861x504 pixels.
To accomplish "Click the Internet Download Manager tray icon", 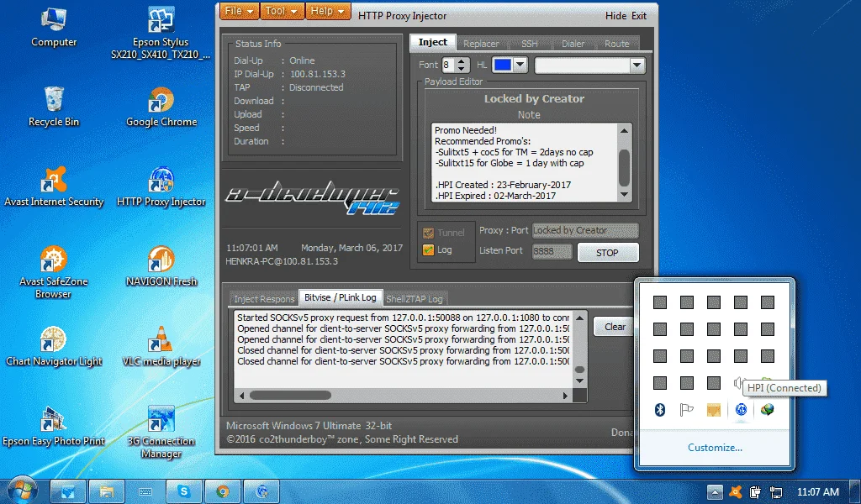I will click(767, 409).
